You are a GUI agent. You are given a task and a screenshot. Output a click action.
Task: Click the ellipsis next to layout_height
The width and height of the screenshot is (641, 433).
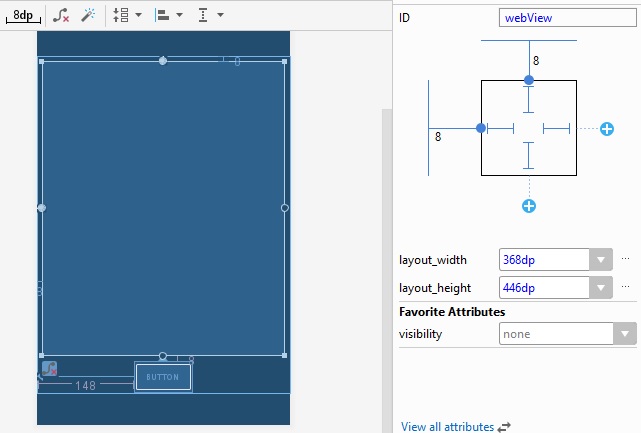pyautogui.click(x=625, y=287)
